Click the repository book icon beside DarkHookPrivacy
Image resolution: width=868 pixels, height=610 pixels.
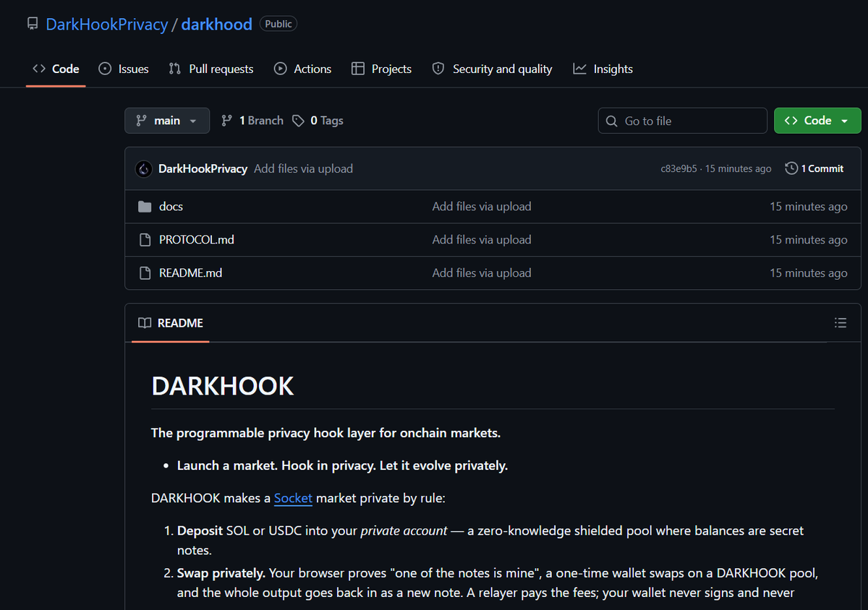pyautogui.click(x=33, y=24)
